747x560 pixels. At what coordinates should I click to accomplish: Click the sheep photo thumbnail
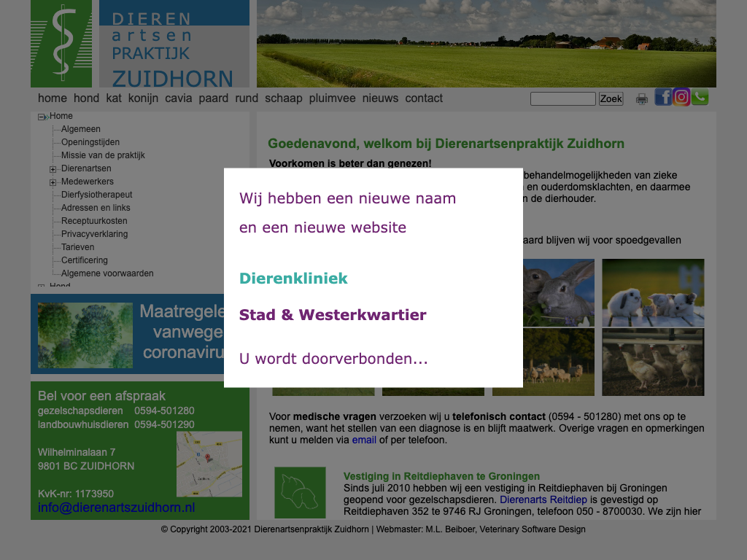pos(558,362)
